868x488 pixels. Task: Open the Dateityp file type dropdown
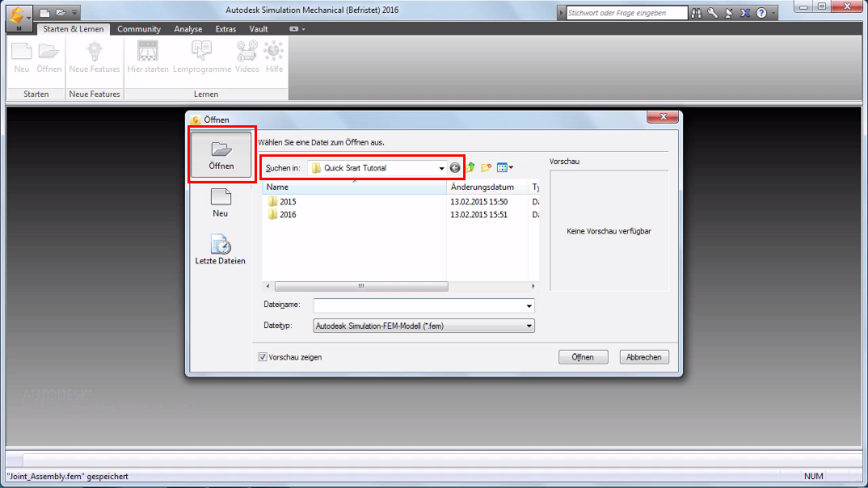(x=423, y=326)
